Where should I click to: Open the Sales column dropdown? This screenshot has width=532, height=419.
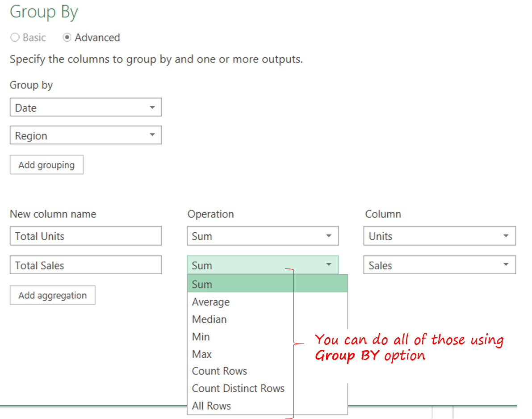(x=505, y=264)
